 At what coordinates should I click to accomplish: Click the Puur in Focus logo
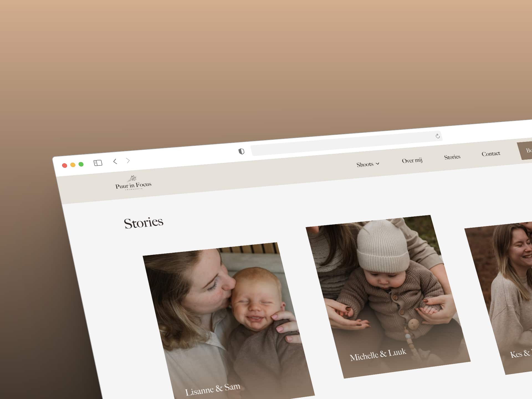click(x=133, y=183)
